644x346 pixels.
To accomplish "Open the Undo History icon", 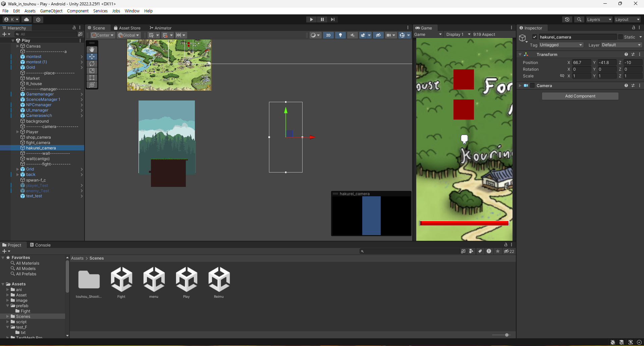I will point(567,19).
